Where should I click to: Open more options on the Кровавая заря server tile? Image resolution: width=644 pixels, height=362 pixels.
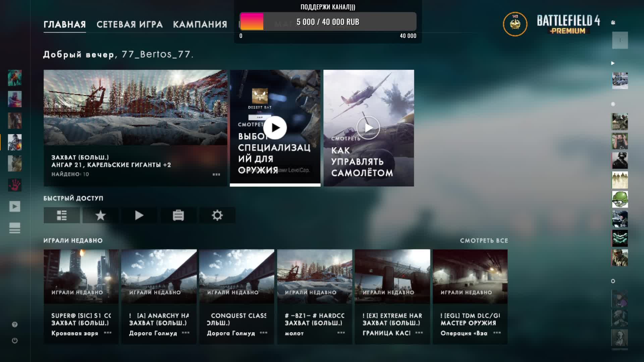pyautogui.click(x=108, y=334)
